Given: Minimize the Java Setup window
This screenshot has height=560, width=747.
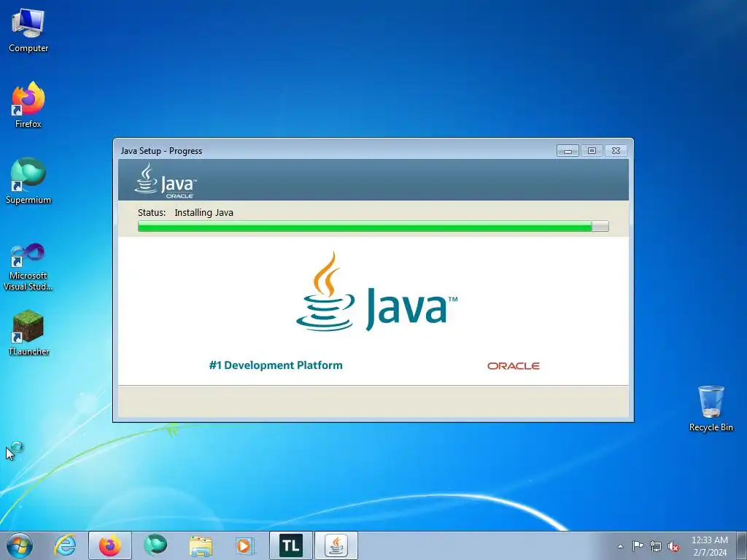Looking at the screenshot, I should pyautogui.click(x=568, y=150).
